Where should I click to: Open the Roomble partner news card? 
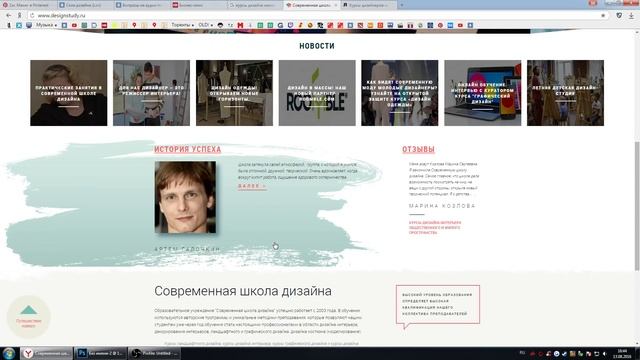tap(317, 93)
